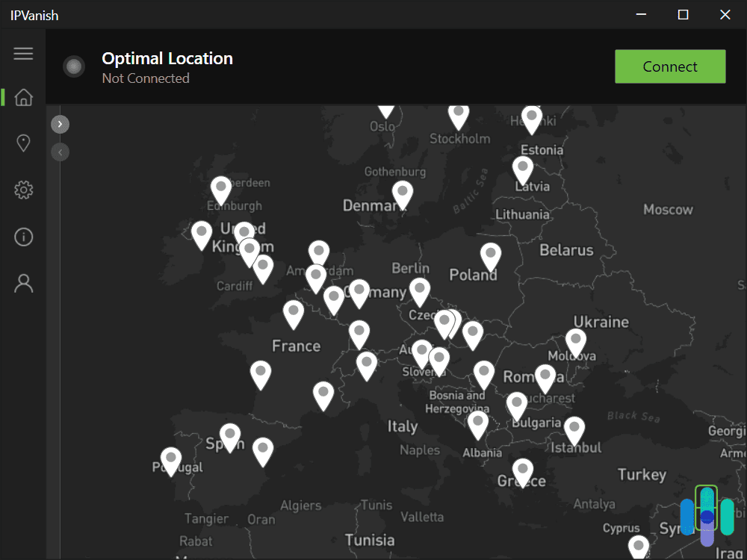View app Info with the sidebar info icon
This screenshot has height=560, width=747.
[23, 236]
